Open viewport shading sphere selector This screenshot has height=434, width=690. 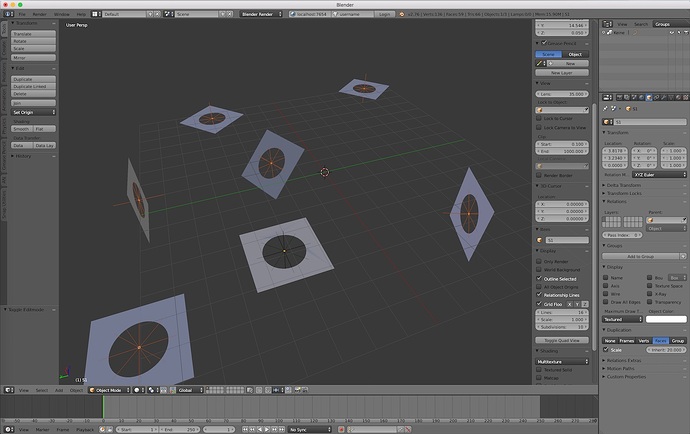pyautogui.click(x=139, y=390)
